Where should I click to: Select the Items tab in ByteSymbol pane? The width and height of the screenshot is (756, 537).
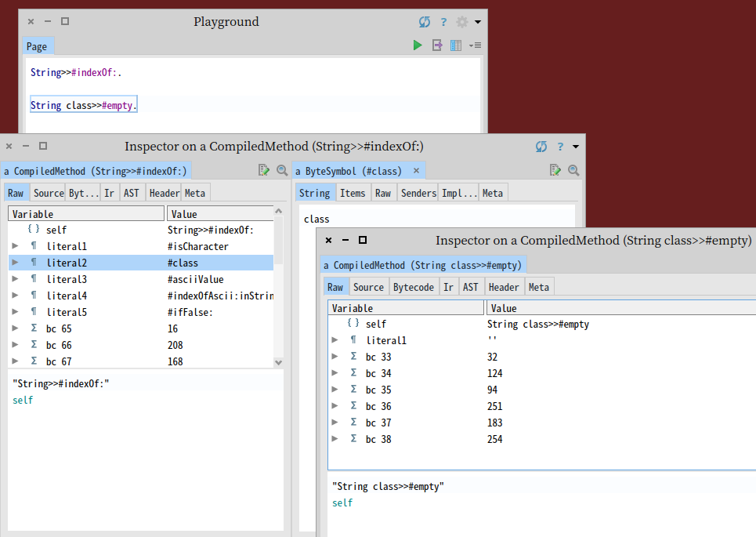click(x=353, y=193)
